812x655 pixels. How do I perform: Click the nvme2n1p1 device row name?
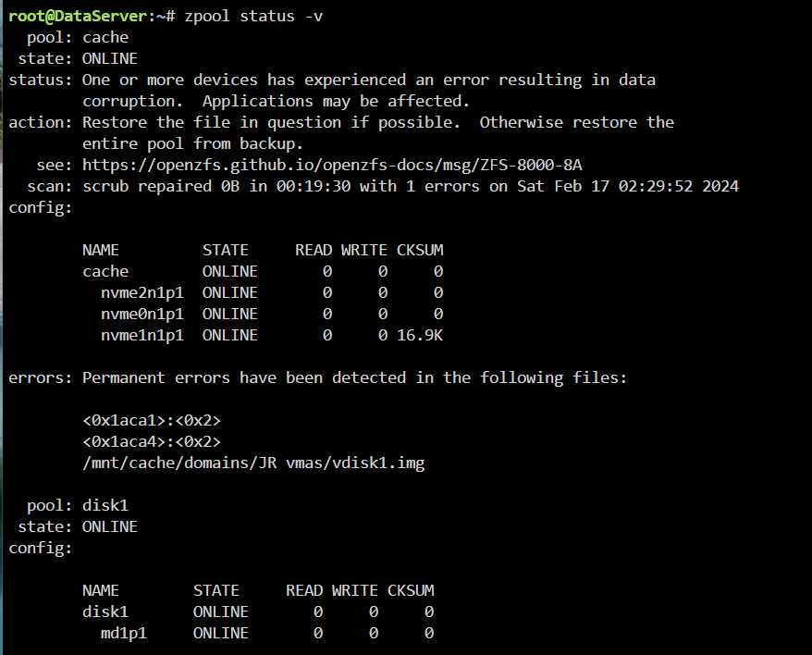point(142,292)
